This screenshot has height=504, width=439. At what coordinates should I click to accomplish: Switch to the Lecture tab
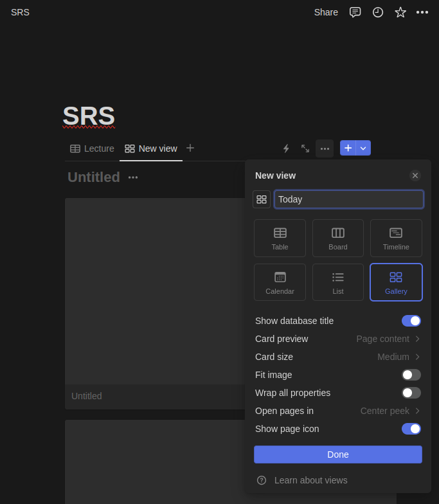pos(93,148)
